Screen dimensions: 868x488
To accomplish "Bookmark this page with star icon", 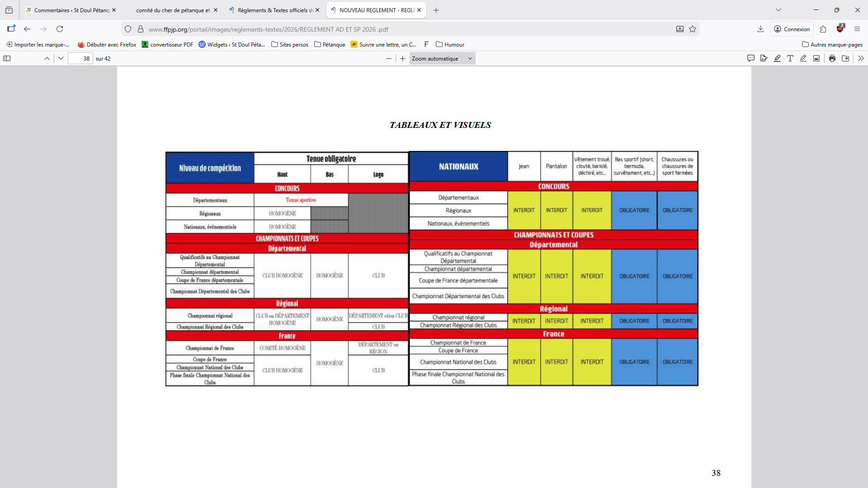I will 693,29.
